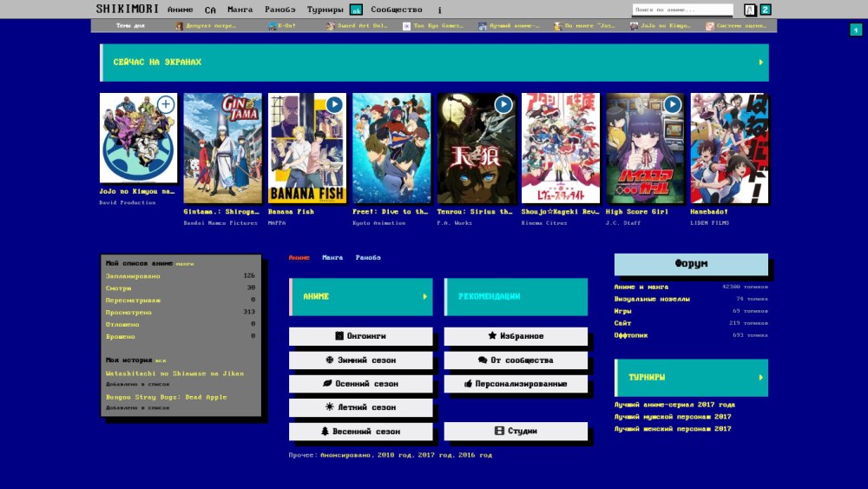Screen dimensions: 868x489
Task: Go to SHIKIMORI home logo
Action: tap(128, 9)
